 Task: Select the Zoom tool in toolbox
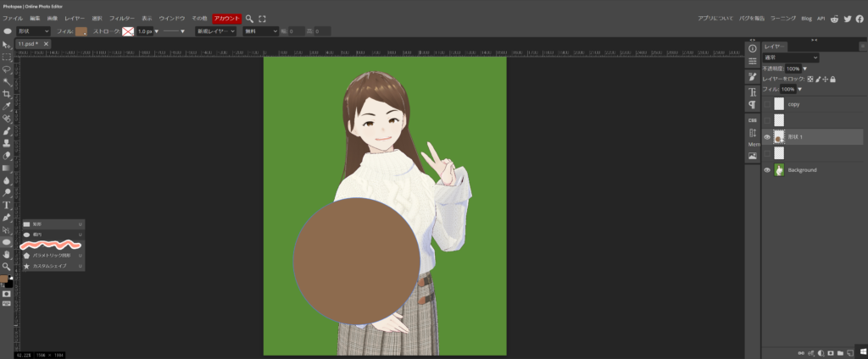pos(7,266)
